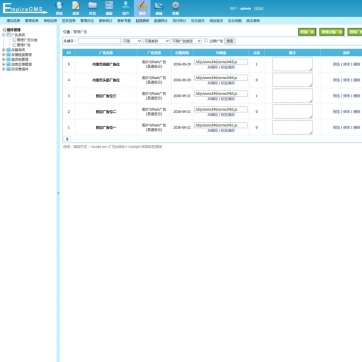Screen dimensions: 362x362
Task: Click the folder icon of 信息反馈管理
Action: (x=9, y=64)
